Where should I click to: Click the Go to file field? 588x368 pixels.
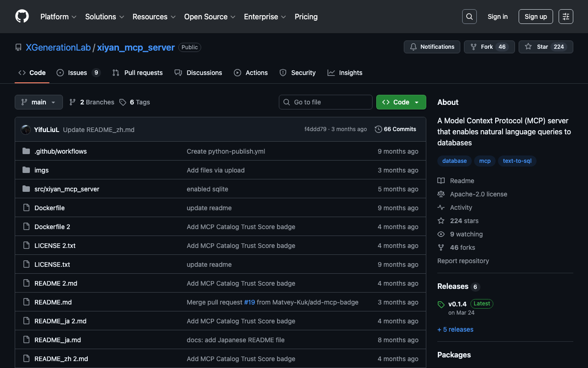point(325,102)
